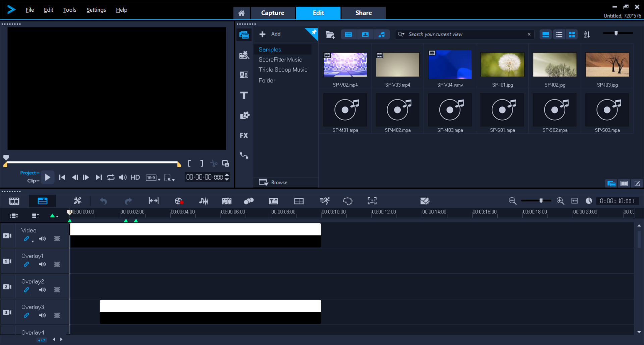This screenshot has width=644, height=345.
Task: Toggle repeat playback loop
Action: click(x=111, y=177)
